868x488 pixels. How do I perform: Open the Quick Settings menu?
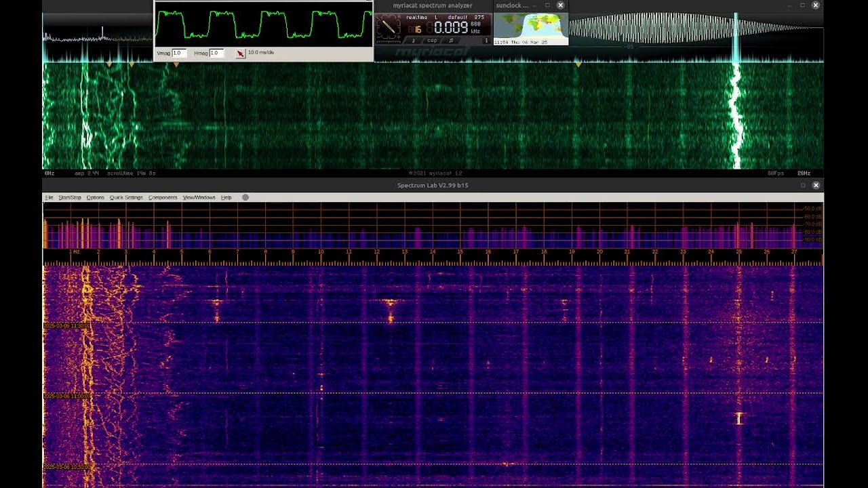(x=126, y=197)
